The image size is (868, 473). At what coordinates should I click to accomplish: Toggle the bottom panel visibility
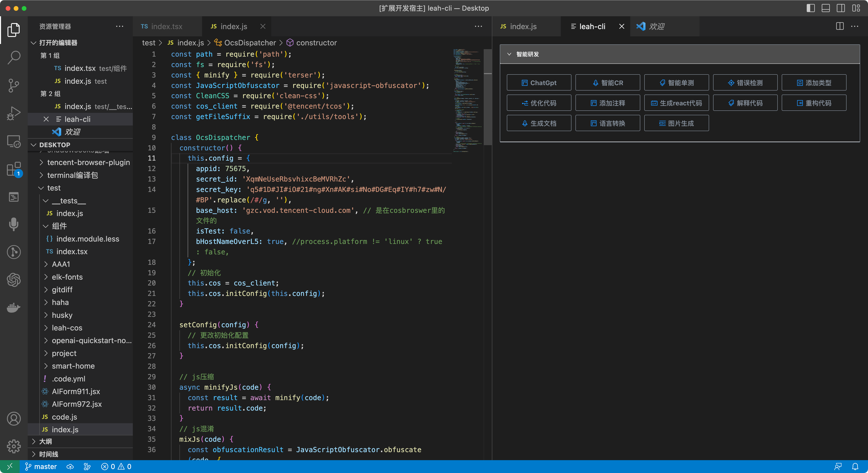click(826, 8)
